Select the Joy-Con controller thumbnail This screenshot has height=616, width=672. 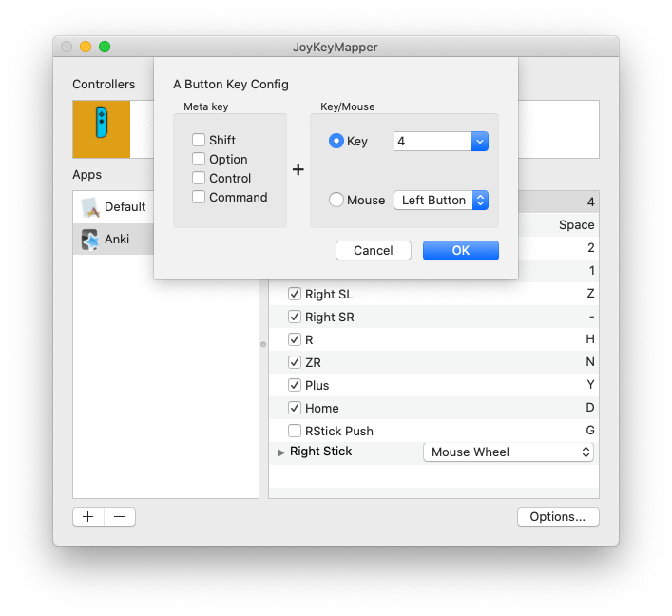click(102, 129)
